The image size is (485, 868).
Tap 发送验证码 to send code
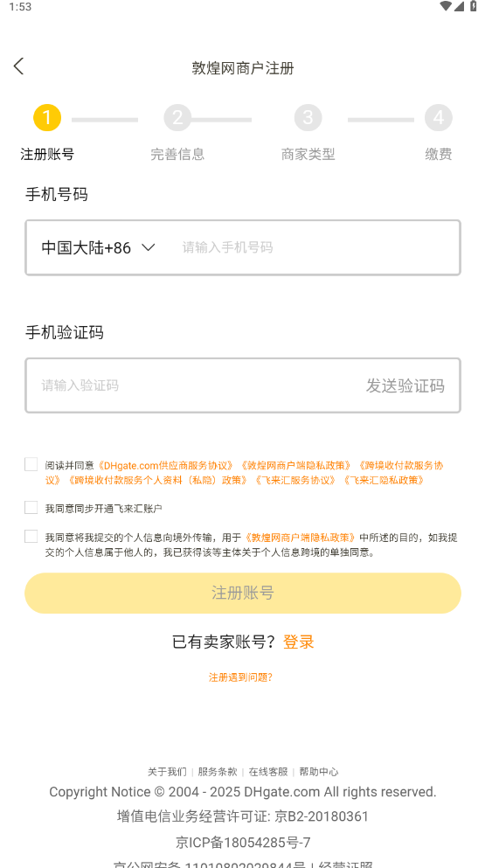[405, 385]
